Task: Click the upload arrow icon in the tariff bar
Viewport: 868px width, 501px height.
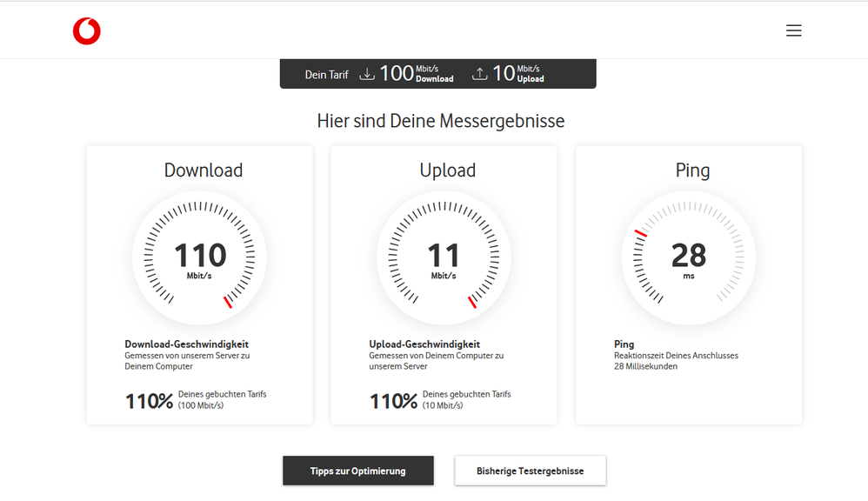Action: point(479,73)
